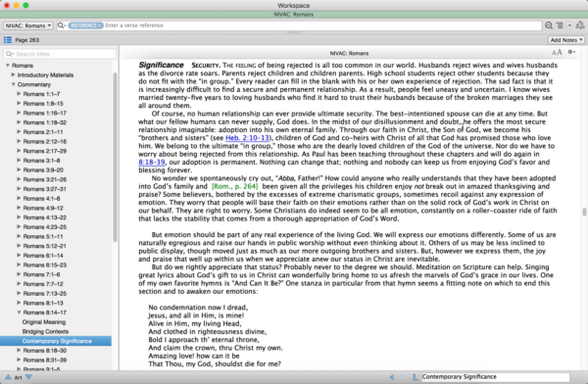The width and height of the screenshot is (588, 384).
Task: Select Bridging Contexts in the sidebar
Action: pyautogui.click(x=45, y=331)
